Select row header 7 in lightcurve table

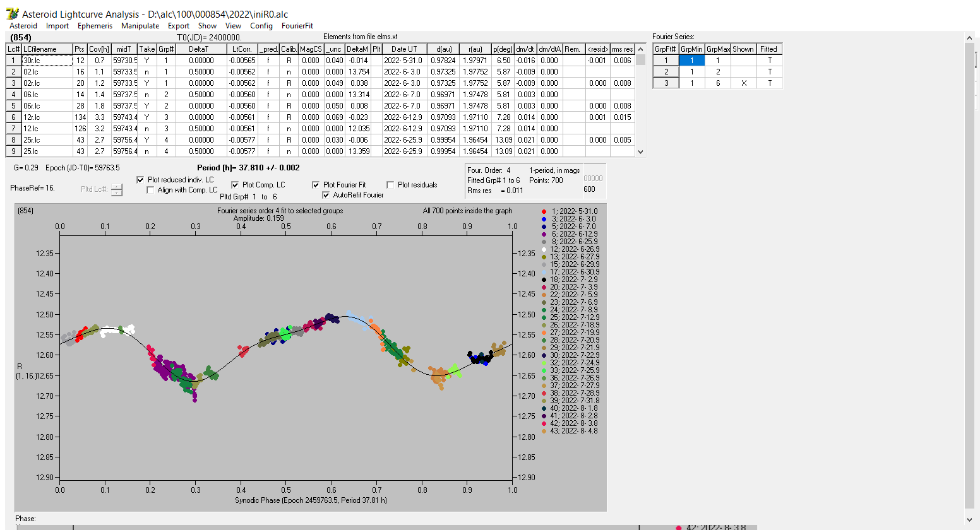coord(14,129)
